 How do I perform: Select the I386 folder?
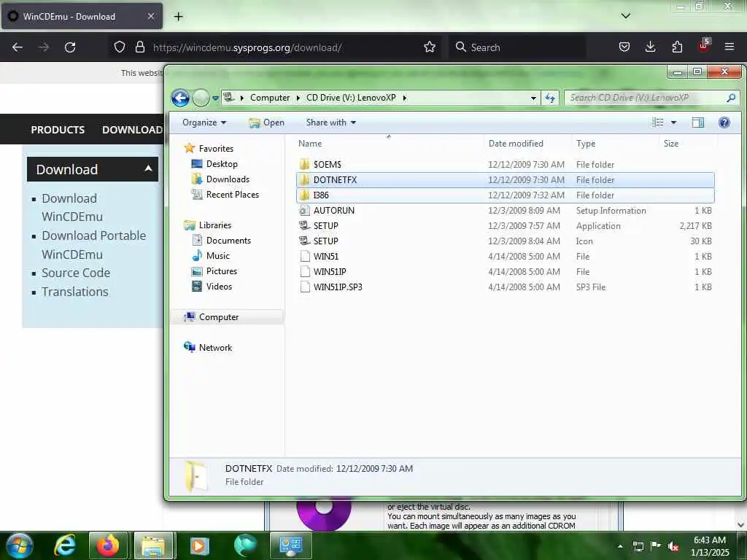[505, 195]
